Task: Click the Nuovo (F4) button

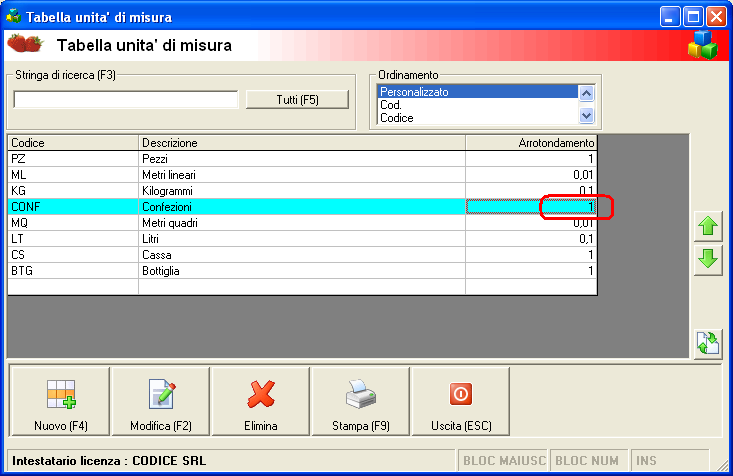Action: [60, 402]
